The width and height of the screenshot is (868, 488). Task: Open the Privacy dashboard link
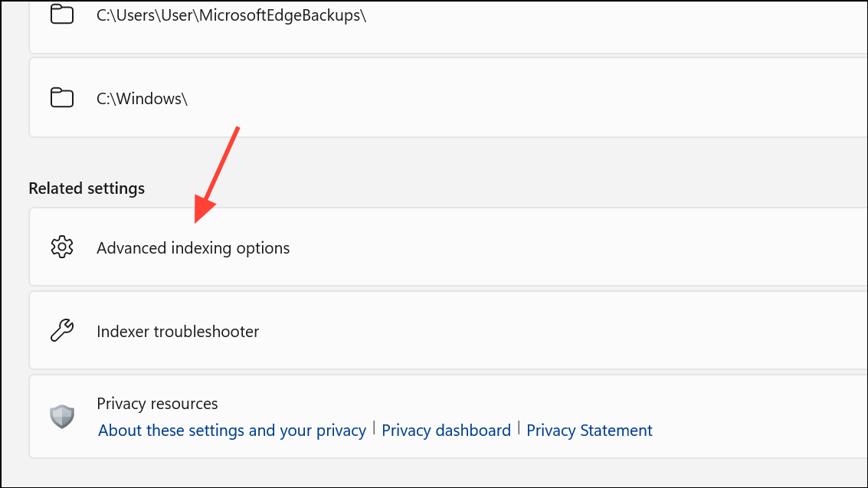point(446,431)
